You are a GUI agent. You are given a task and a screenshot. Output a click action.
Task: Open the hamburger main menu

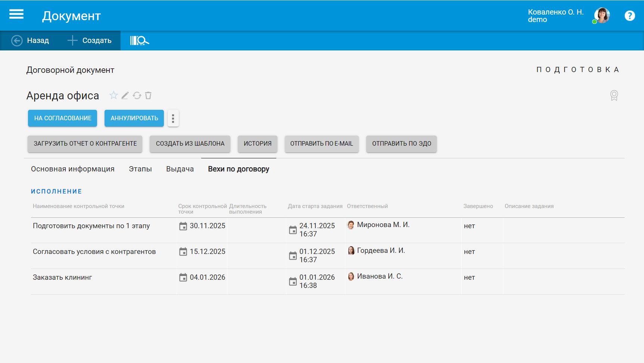[x=16, y=15]
